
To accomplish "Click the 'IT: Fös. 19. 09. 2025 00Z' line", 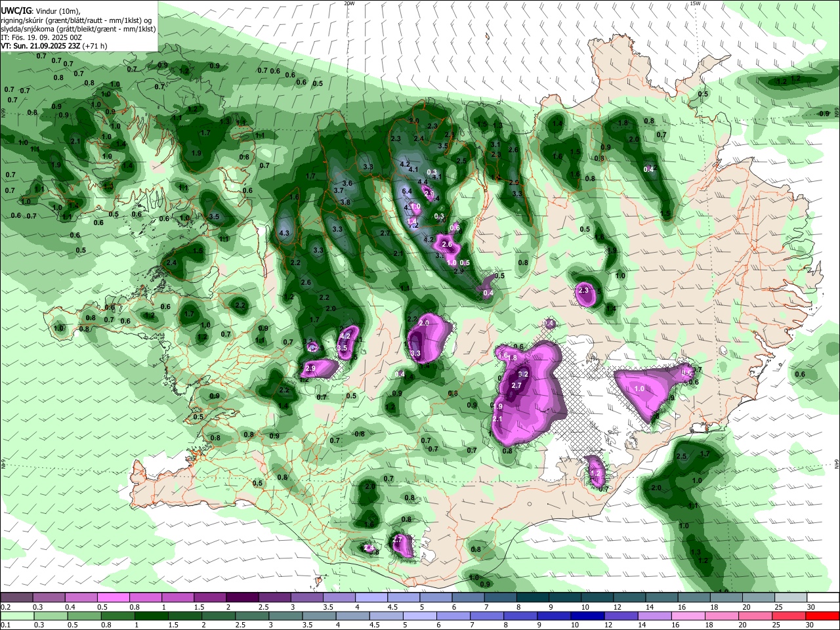I will [41, 37].
